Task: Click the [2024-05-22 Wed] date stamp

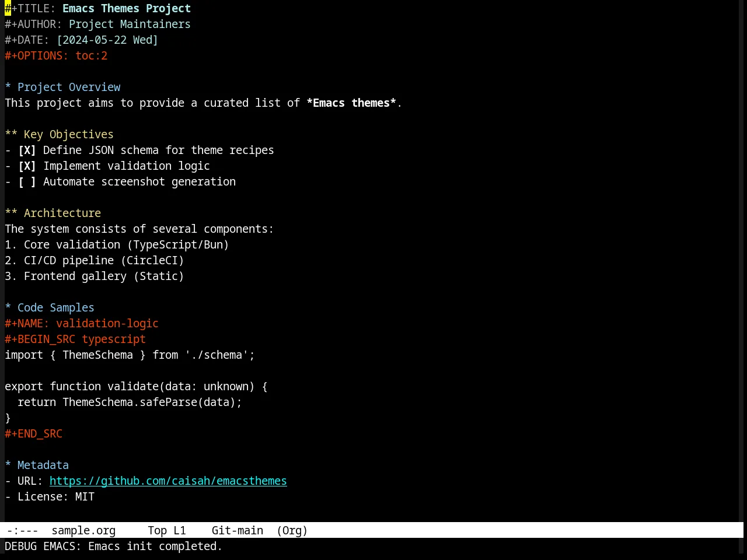Action: point(107,40)
